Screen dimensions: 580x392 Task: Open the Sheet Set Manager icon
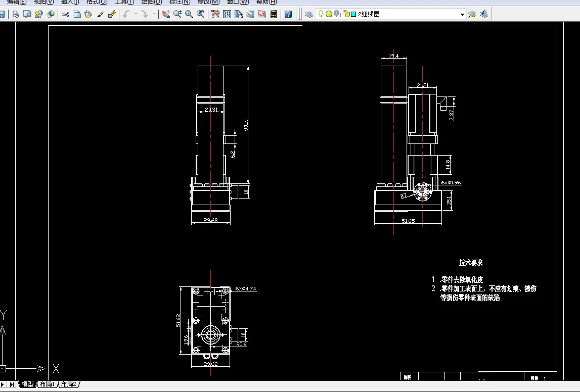coord(250,14)
